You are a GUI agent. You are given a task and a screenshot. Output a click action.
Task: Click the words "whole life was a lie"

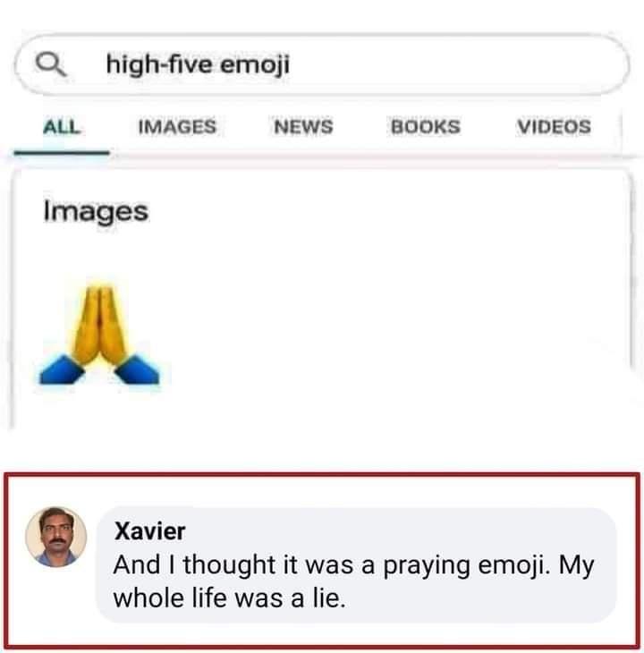point(228,597)
